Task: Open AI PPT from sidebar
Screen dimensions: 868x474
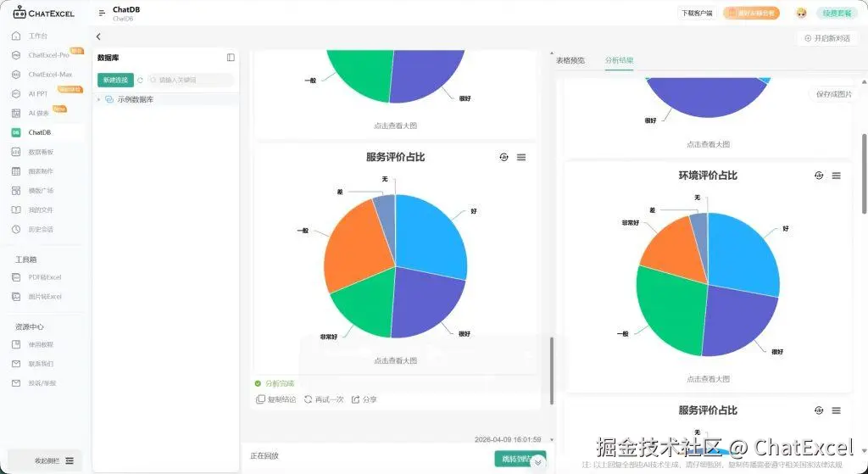Action: tap(37, 94)
